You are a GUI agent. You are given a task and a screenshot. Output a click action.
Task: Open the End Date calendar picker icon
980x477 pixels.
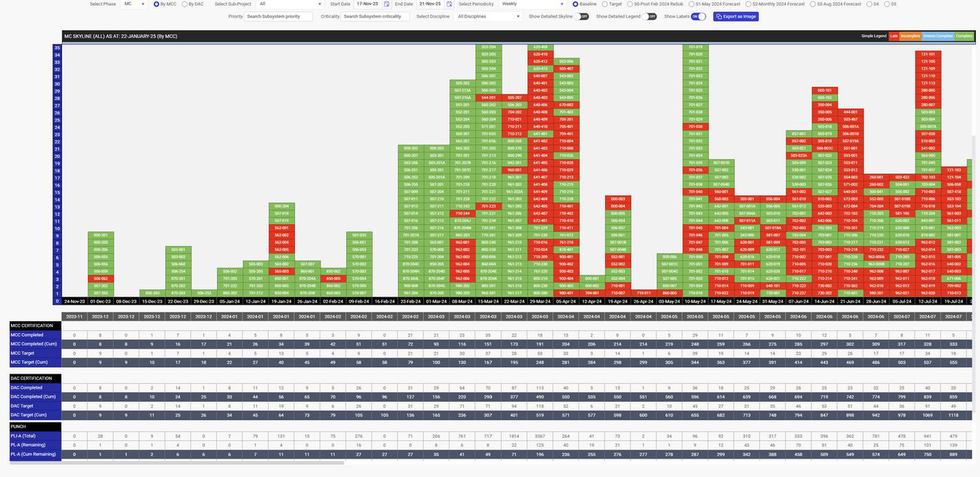[x=449, y=4]
